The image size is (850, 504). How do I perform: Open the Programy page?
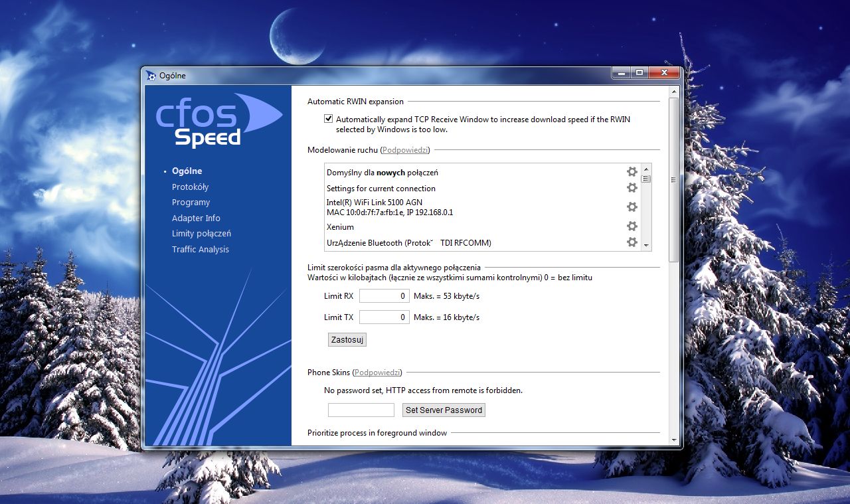point(191,202)
